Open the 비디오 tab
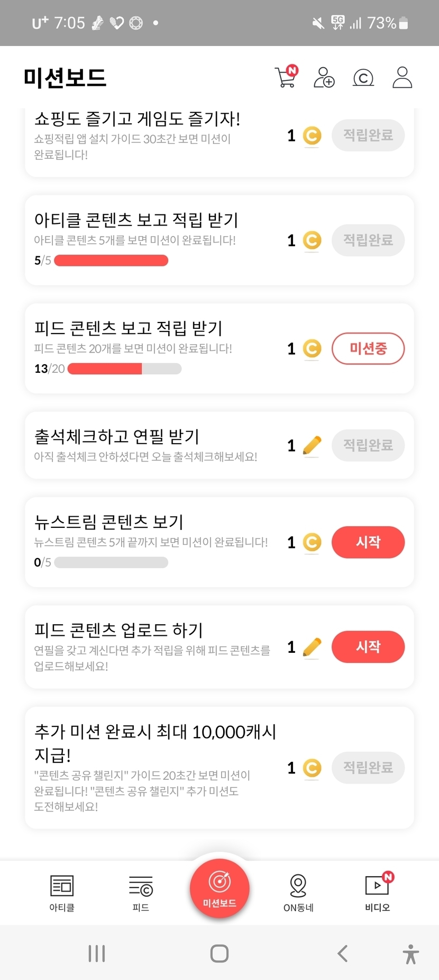This screenshot has height=980, width=439. tap(378, 893)
